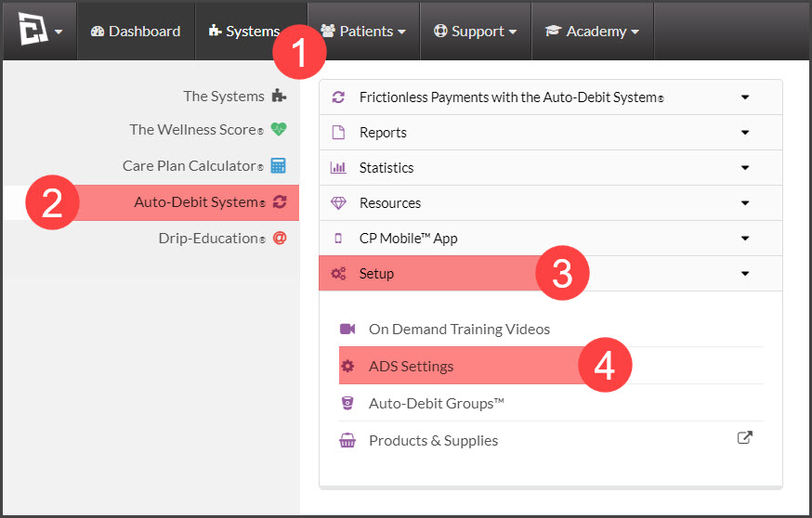Viewport: 812px width, 518px height.
Task: Click the purple sync icon beside Frictionless Payments
Action: 338,97
